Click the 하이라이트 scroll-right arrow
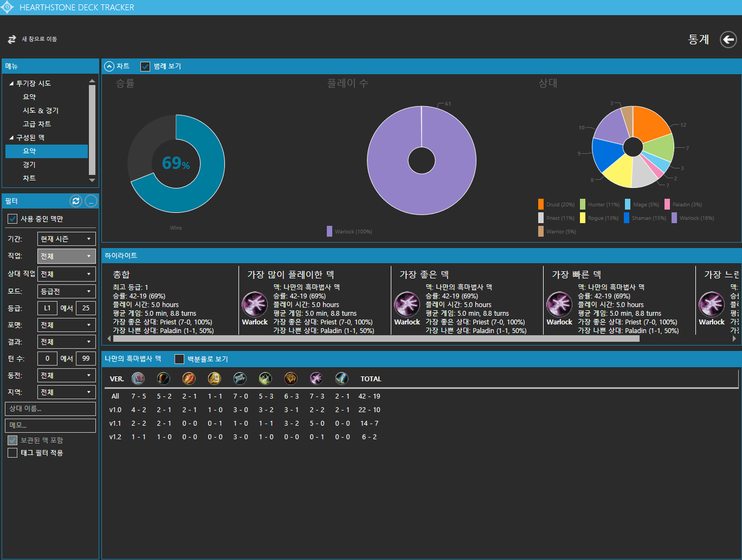The height and width of the screenshot is (560, 742). click(734, 338)
